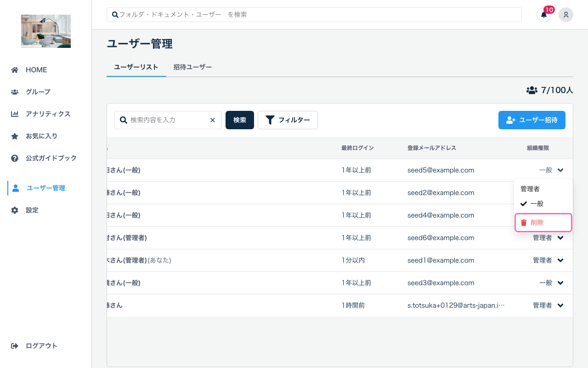Expand role dropdown for seed3@example.com
588x368 pixels.
click(x=560, y=283)
